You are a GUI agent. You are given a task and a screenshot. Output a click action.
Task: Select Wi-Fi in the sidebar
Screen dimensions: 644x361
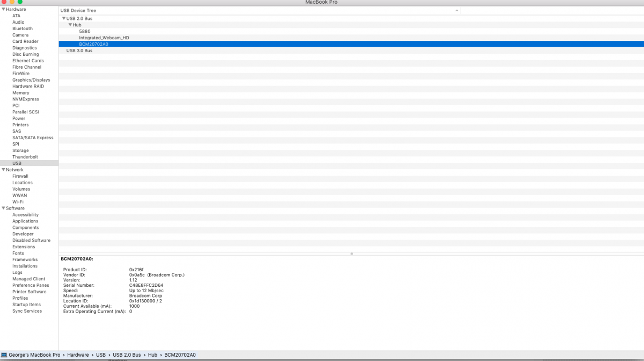pyautogui.click(x=18, y=202)
